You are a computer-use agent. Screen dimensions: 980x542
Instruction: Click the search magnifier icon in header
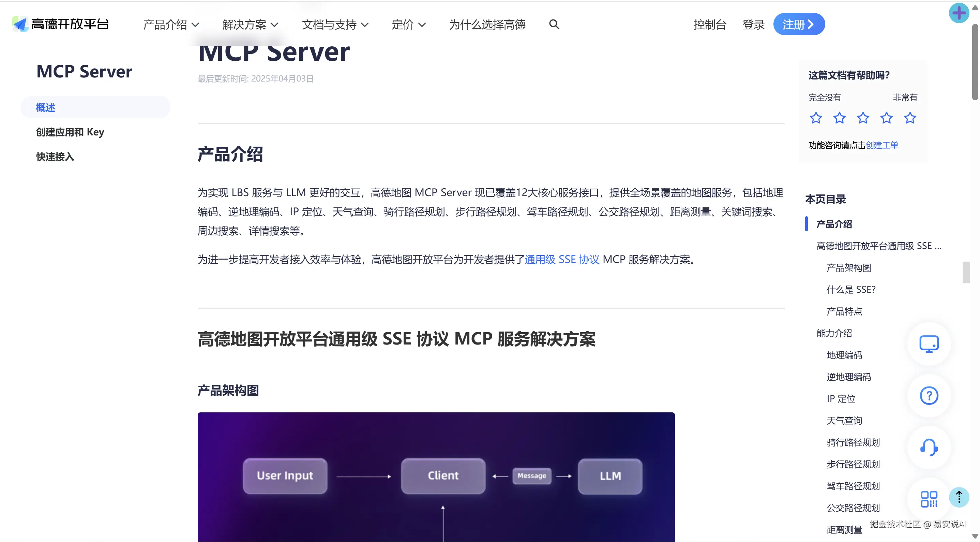(x=554, y=24)
